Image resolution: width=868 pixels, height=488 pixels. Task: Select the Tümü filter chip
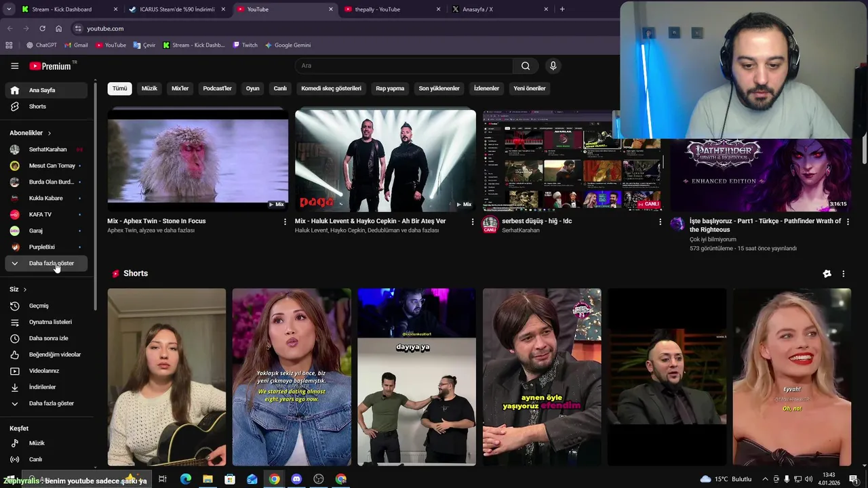point(119,88)
